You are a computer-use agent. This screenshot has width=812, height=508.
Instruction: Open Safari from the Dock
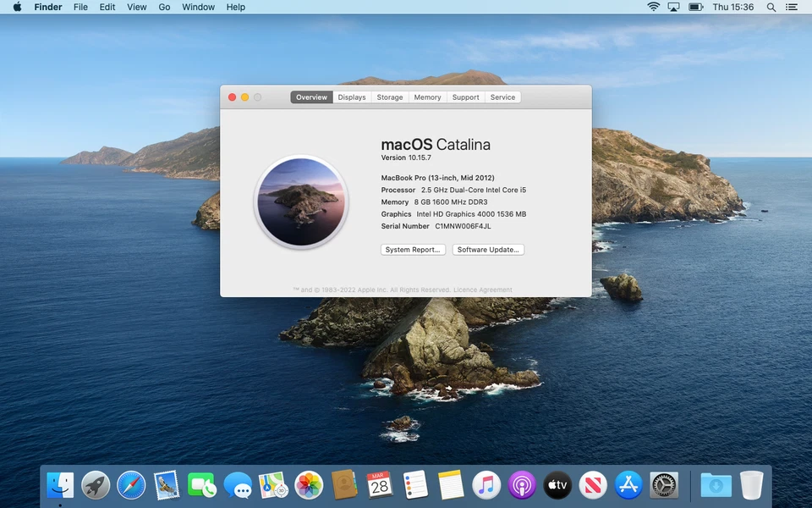click(130, 485)
